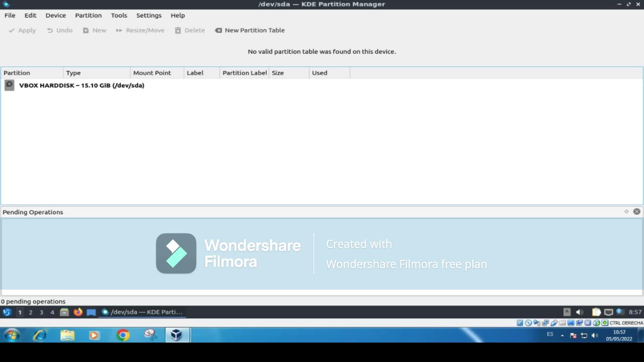Open the Device menu
The width and height of the screenshot is (644, 362).
tap(56, 15)
